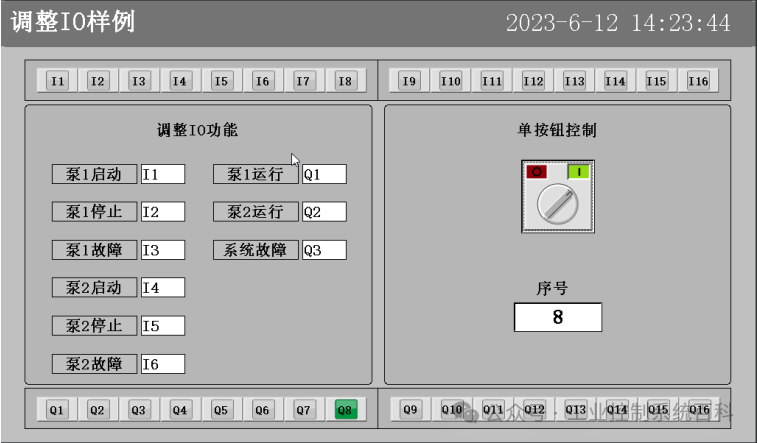Click the I13 input button
758x443 pixels.
[574, 81]
